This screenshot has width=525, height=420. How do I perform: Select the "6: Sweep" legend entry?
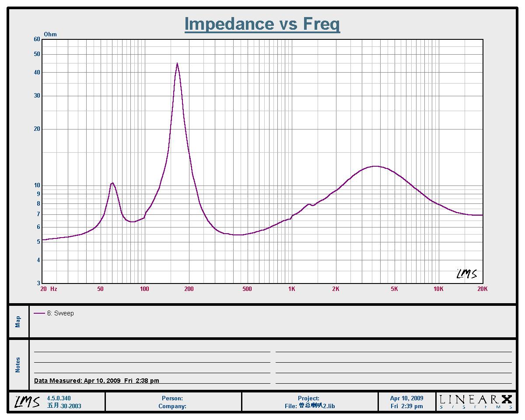(x=60, y=313)
